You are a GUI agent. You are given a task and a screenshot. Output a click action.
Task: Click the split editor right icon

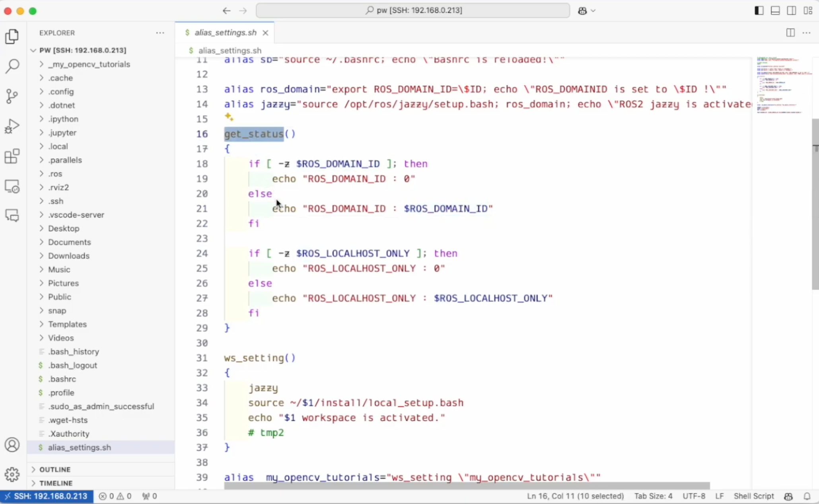pyautogui.click(x=790, y=33)
